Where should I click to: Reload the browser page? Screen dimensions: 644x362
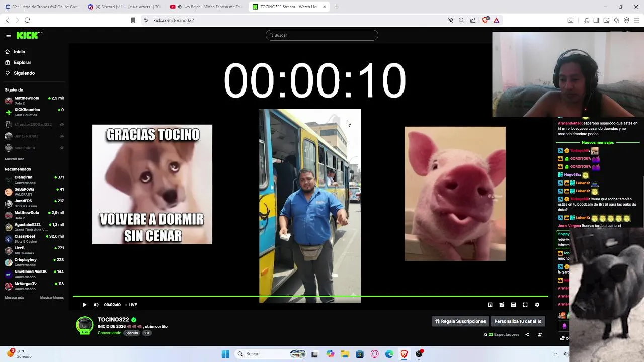coord(27,20)
